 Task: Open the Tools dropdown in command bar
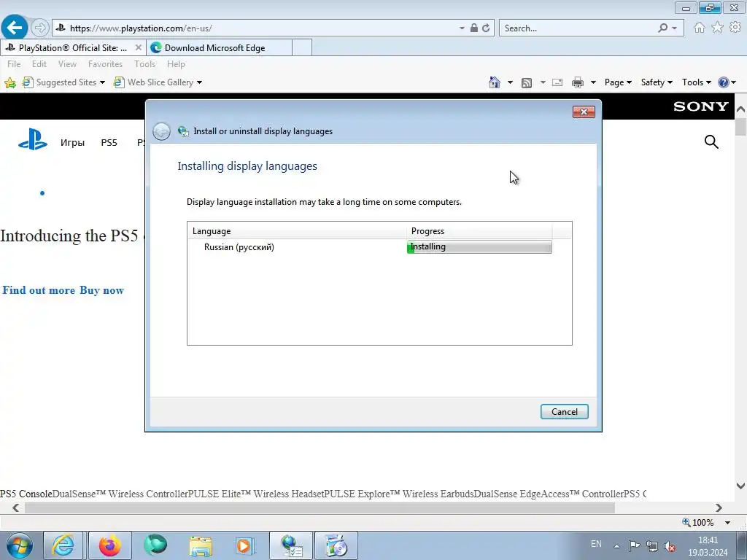click(x=696, y=82)
